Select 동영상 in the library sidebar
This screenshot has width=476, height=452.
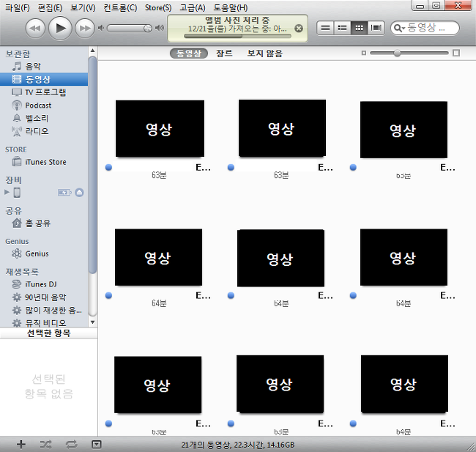click(x=44, y=79)
